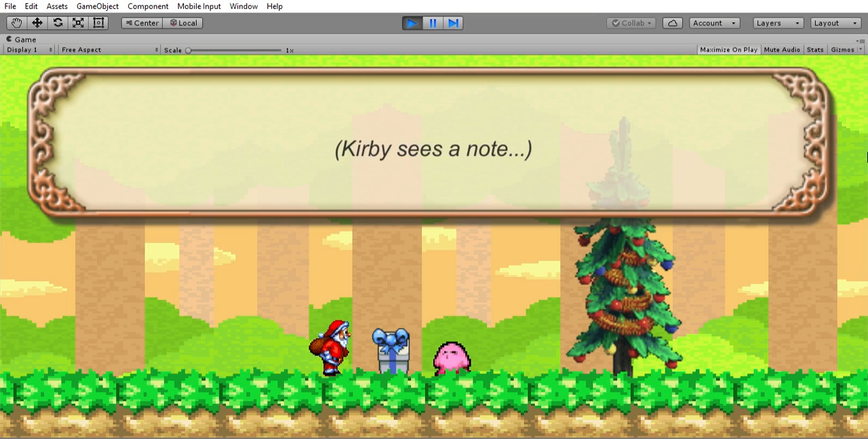Open the Layout dropdown

[835, 22]
